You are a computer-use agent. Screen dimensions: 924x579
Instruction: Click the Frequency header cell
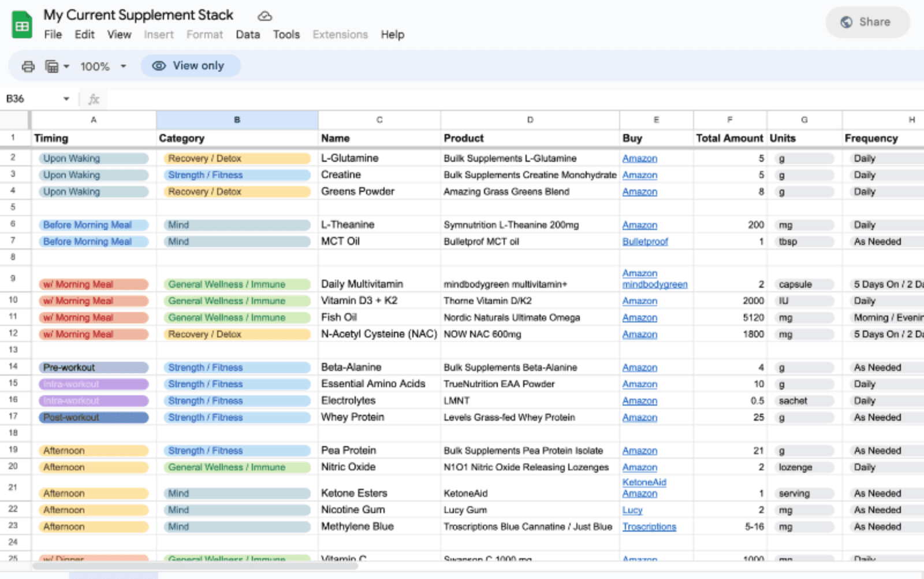click(883, 138)
